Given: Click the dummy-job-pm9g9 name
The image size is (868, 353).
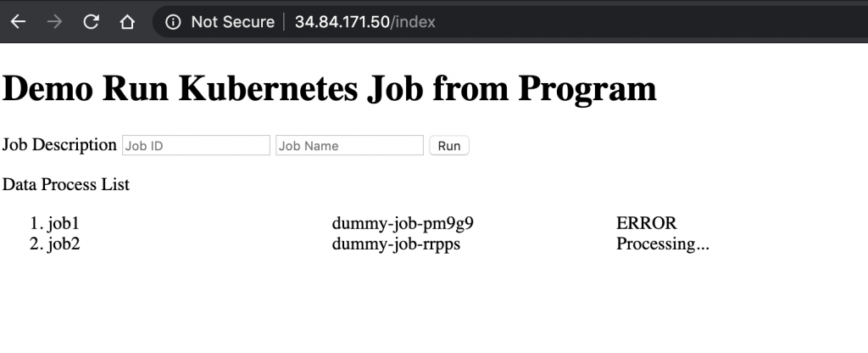Looking at the screenshot, I should pos(403,223).
